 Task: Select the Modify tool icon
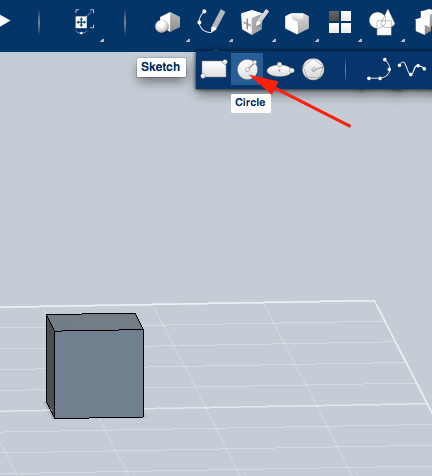point(297,23)
